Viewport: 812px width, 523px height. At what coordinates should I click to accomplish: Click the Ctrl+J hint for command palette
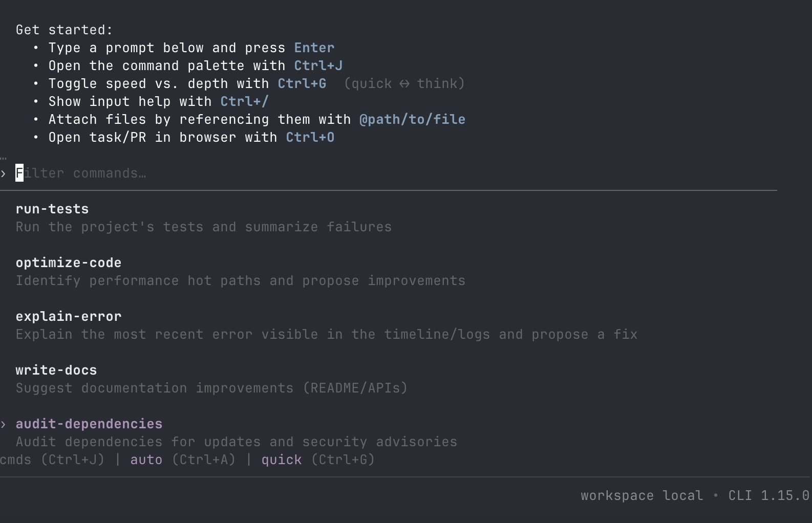coord(318,66)
